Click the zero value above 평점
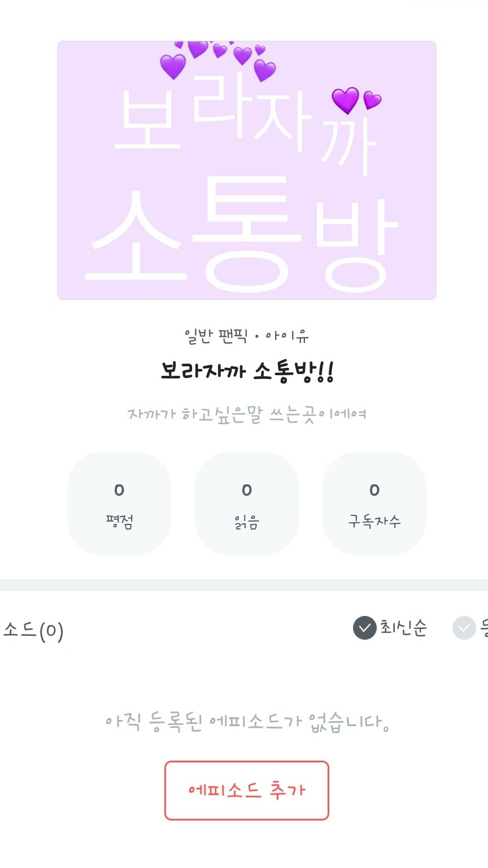This screenshot has height=868, width=488. tap(119, 490)
